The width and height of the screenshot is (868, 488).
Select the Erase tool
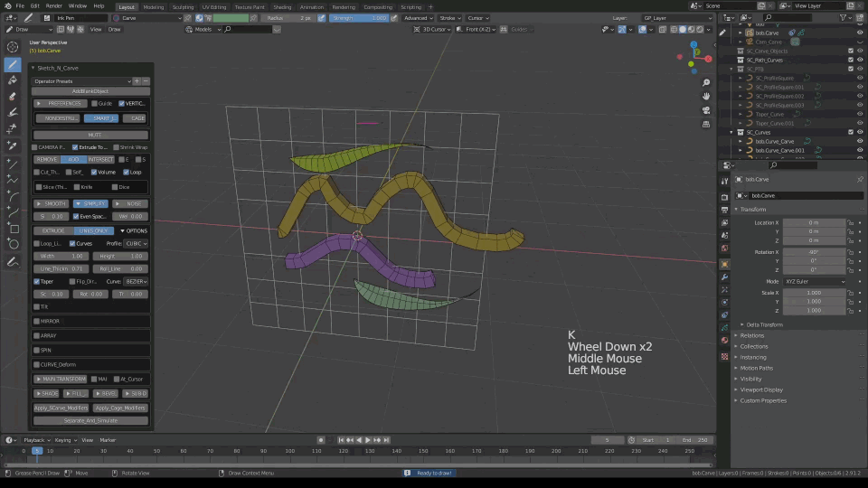click(13, 96)
